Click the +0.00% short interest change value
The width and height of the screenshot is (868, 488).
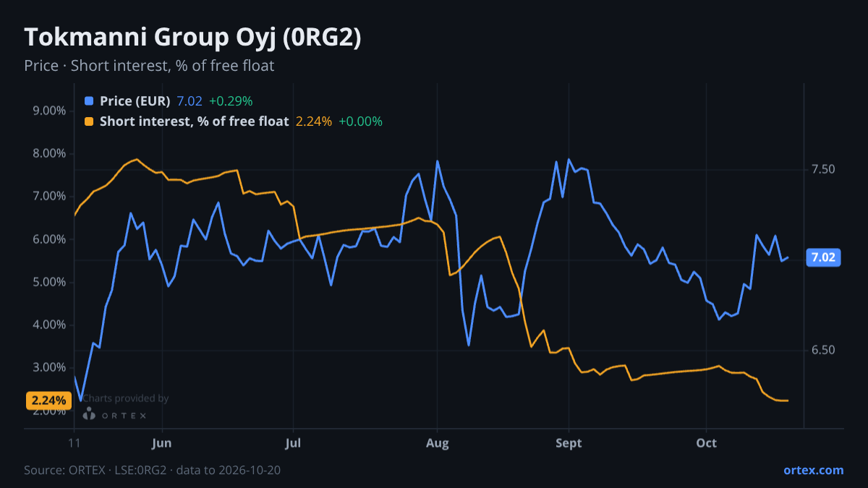pyautogui.click(x=360, y=121)
